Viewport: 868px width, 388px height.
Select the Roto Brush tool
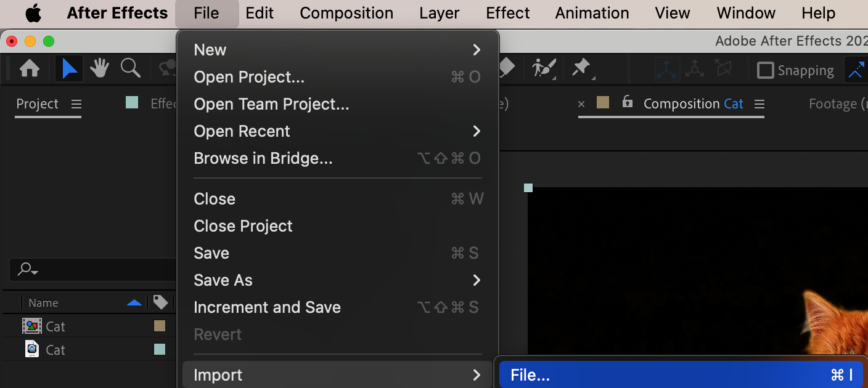[x=544, y=68]
